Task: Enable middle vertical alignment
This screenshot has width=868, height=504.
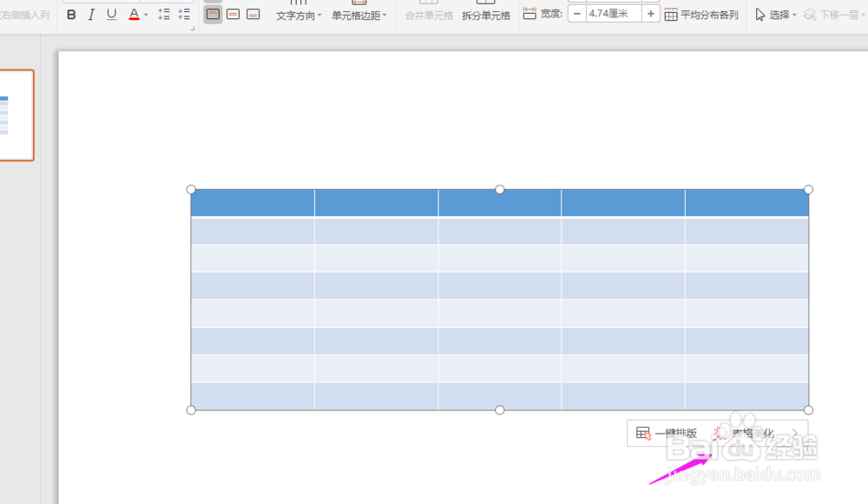Action: [233, 15]
